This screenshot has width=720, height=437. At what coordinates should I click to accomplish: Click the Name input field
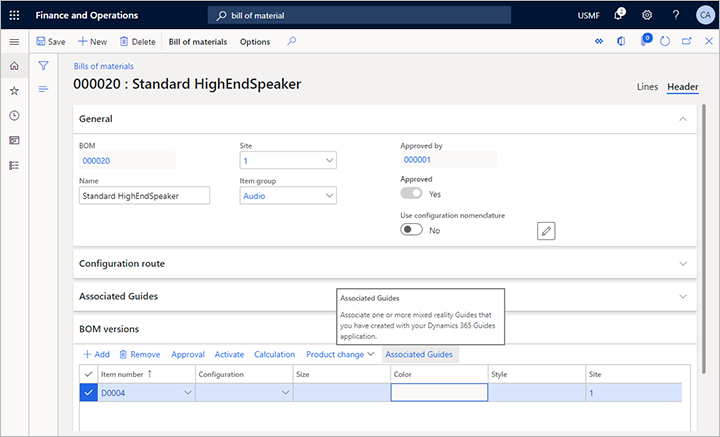144,196
